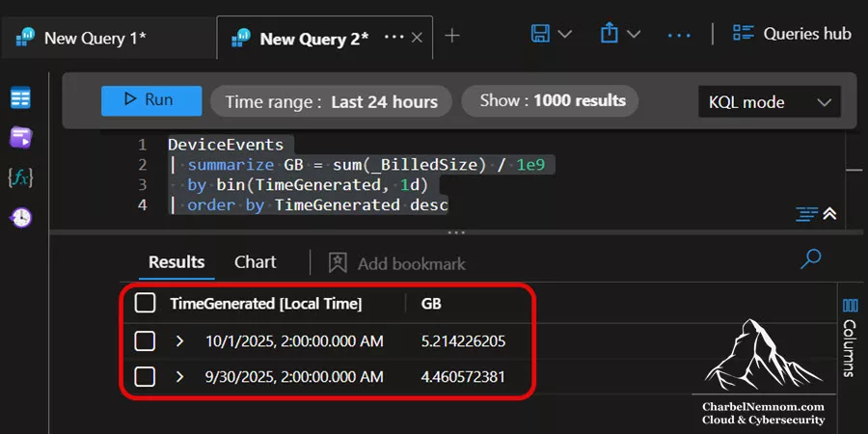The width and height of the screenshot is (868, 434).
Task: Change the Time range Last 24 hours
Action: point(331,101)
